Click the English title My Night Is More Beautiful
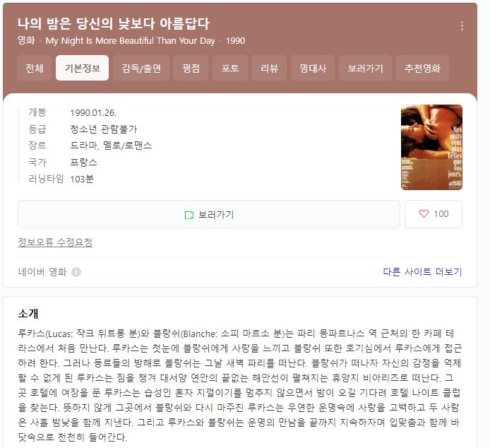 [130, 41]
